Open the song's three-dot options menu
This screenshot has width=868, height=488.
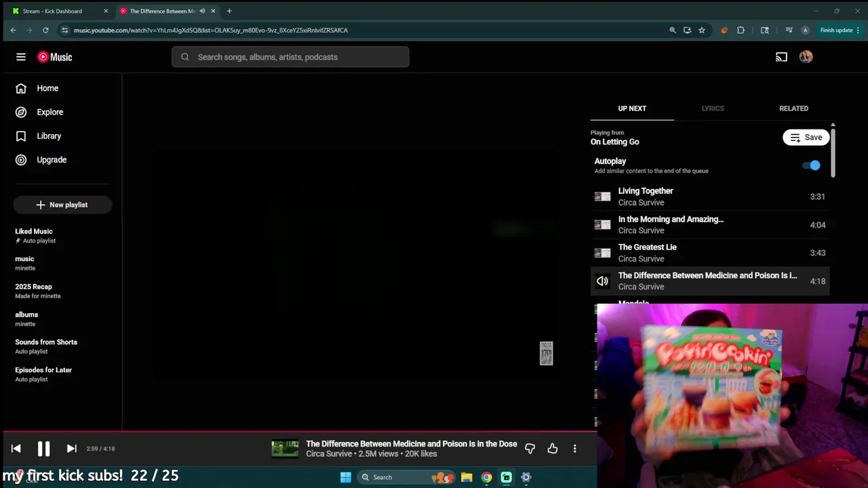574,448
